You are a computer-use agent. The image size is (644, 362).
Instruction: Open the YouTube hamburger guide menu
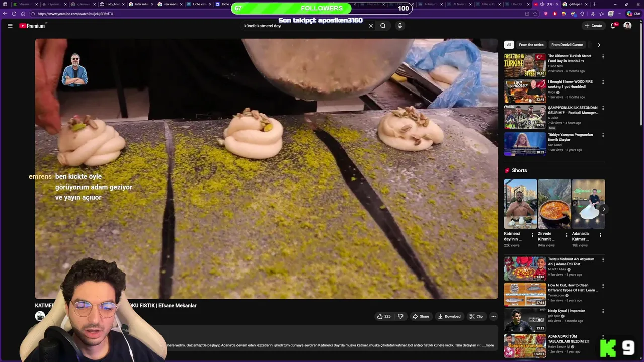click(x=10, y=26)
